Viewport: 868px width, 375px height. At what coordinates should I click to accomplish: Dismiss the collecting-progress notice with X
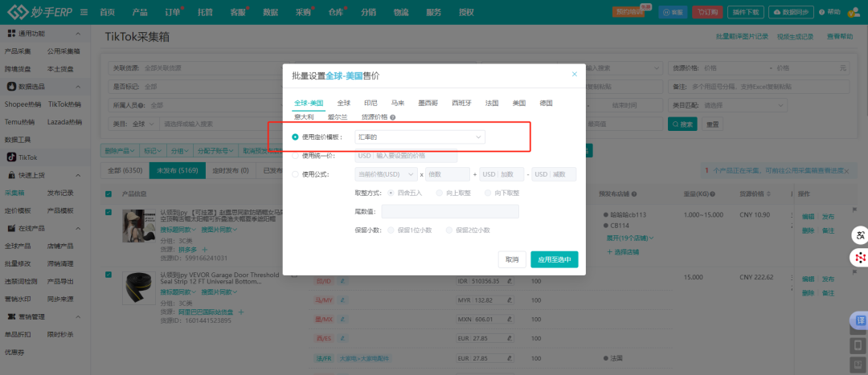(847, 172)
